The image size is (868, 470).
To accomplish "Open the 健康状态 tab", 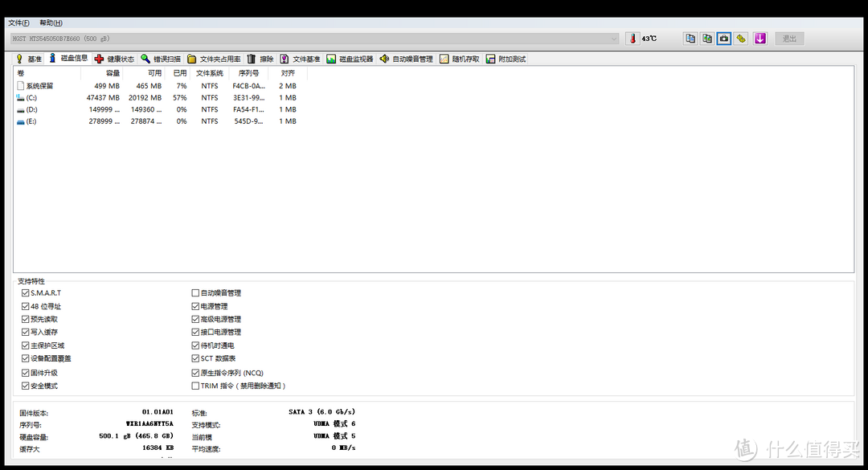I will pyautogui.click(x=115, y=59).
